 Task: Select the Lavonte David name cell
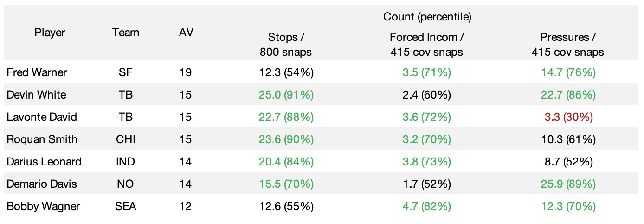[42, 117]
